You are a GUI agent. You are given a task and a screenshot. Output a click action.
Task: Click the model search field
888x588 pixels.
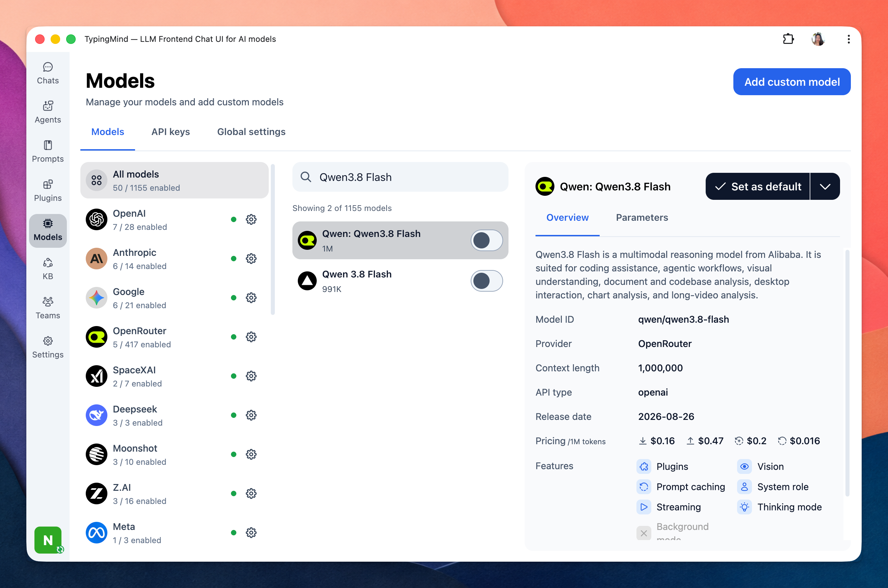pos(400,177)
